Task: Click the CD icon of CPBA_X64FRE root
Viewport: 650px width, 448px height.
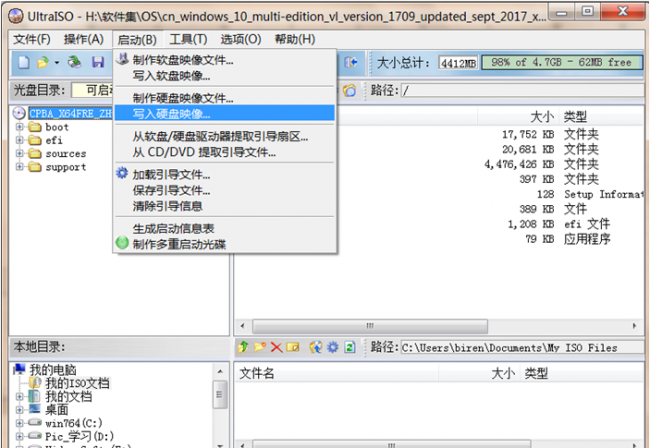Action: click(19, 113)
